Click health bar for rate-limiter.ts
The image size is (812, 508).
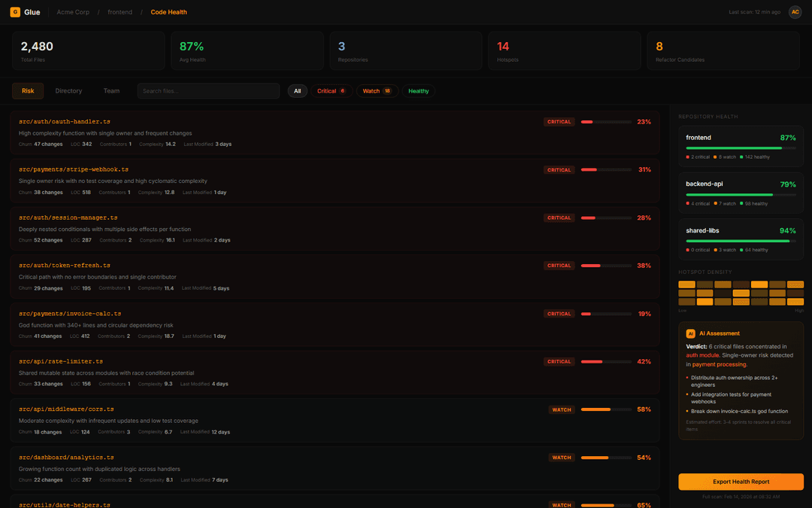click(606, 362)
